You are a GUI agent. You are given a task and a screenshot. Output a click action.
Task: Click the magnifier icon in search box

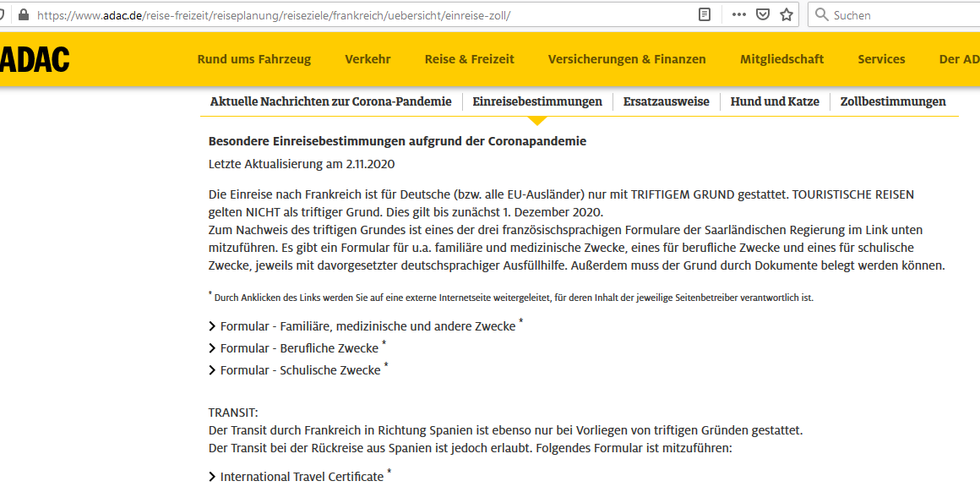(821, 14)
